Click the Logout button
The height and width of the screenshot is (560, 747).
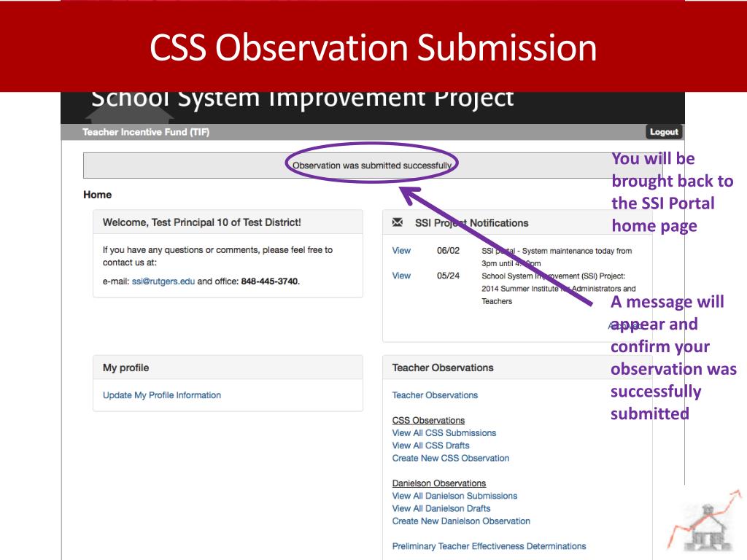664,132
